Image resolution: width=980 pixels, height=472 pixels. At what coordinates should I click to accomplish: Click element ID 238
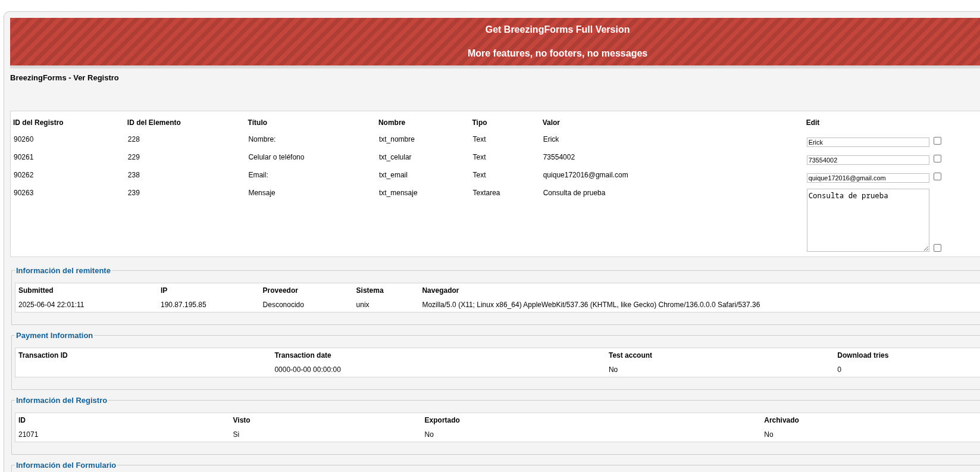click(x=133, y=175)
